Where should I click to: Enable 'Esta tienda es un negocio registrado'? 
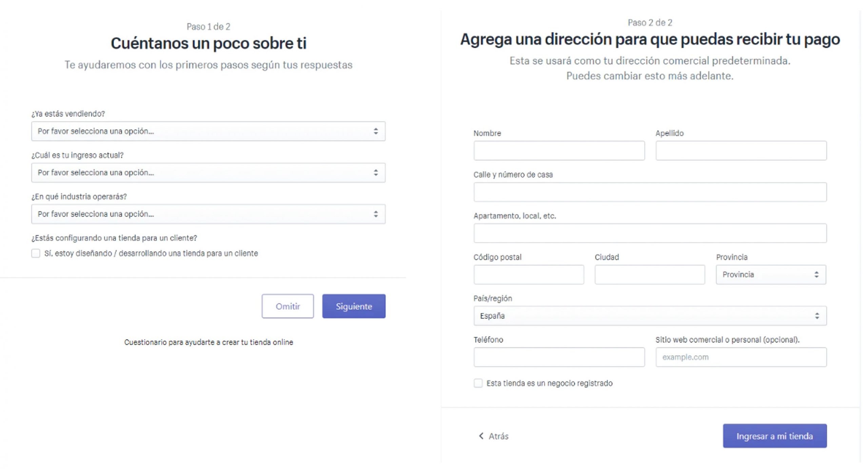[x=478, y=383]
